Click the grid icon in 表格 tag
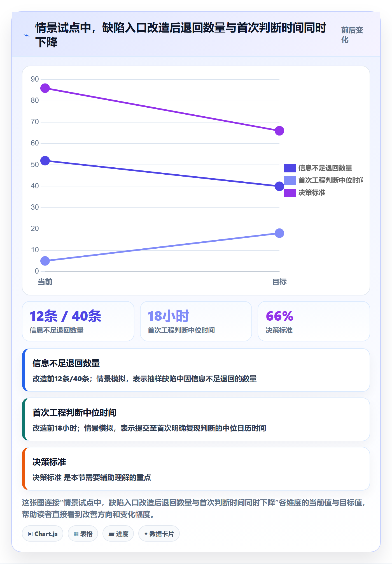This screenshot has height=564, width=392. 76,534
